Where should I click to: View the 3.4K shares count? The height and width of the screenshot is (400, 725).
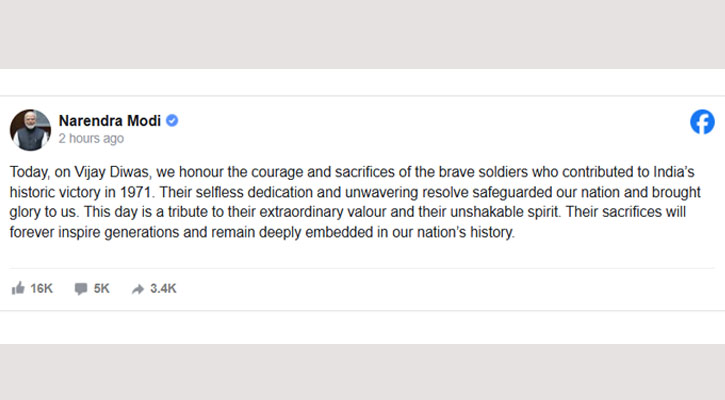click(x=163, y=288)
